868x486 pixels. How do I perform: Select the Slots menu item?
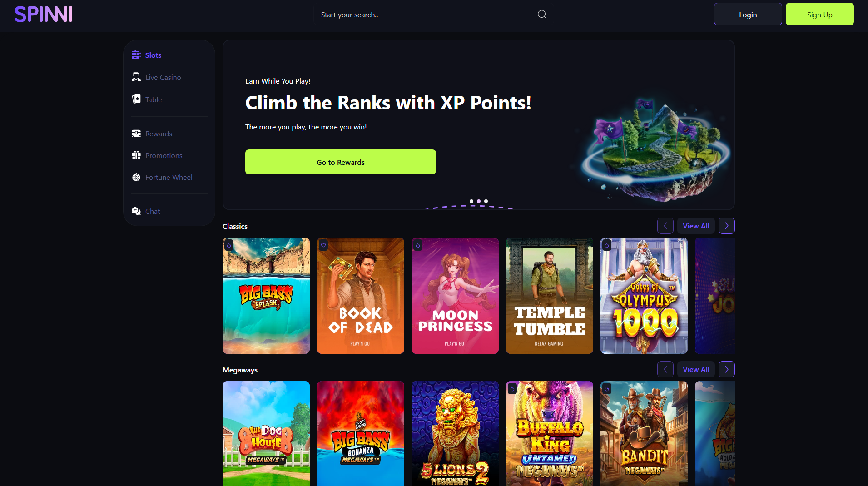tap(146, 55)
